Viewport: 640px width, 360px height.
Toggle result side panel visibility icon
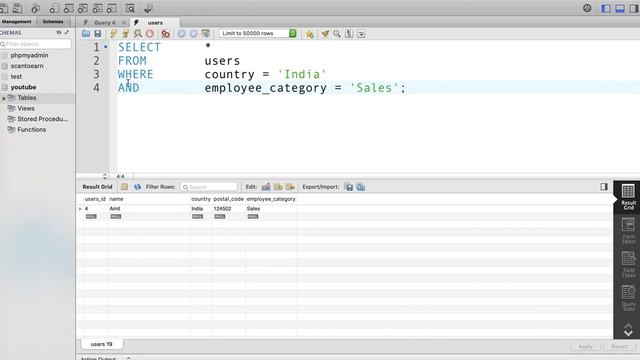(x=604, y=187)
